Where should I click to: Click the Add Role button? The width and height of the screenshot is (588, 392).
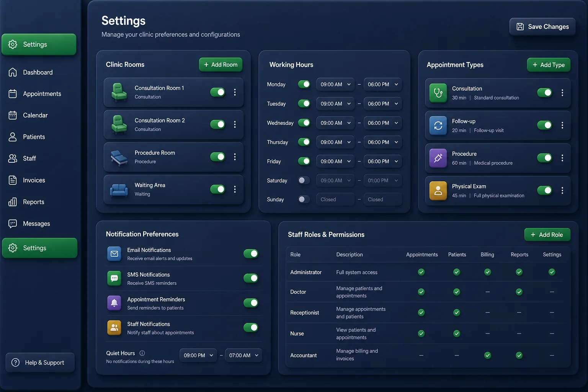[547, 235]
